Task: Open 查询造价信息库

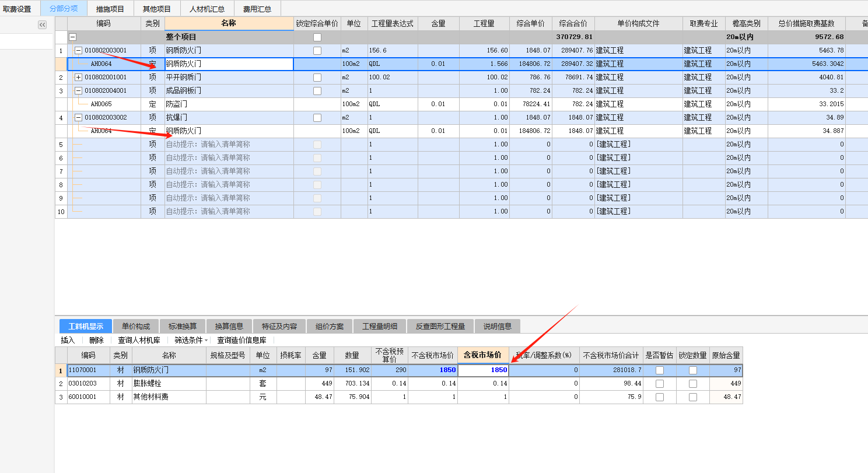Action: (242, 340)
